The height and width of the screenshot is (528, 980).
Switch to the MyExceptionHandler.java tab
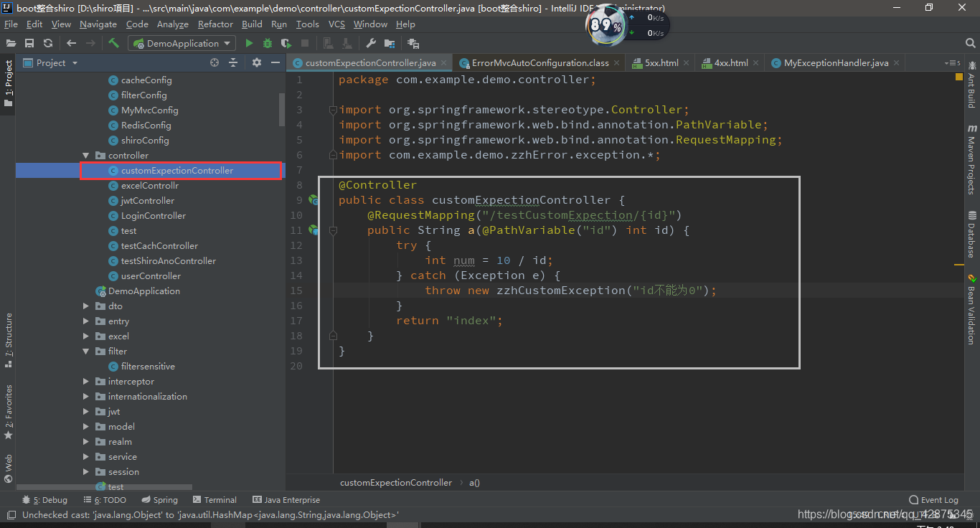tap(836, 63)
